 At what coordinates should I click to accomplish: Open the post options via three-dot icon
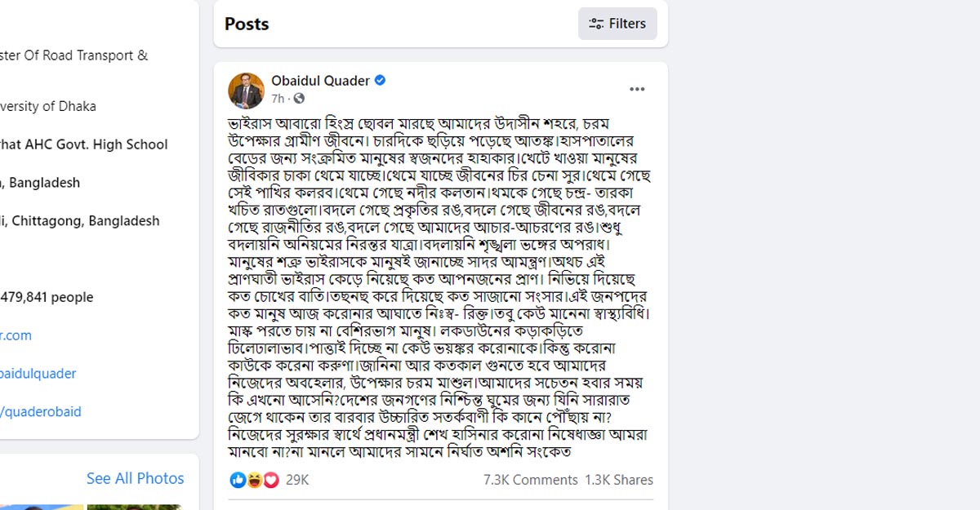[x=637, y=89]
